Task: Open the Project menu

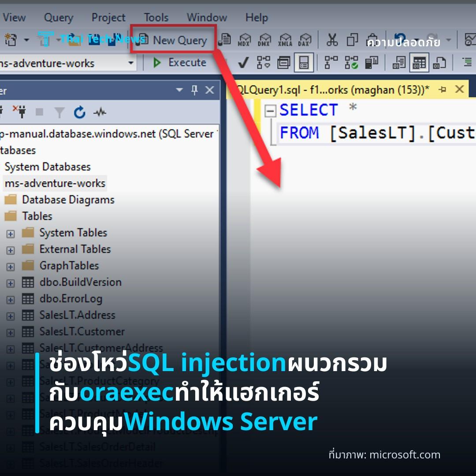Action: tap(108, 17)
